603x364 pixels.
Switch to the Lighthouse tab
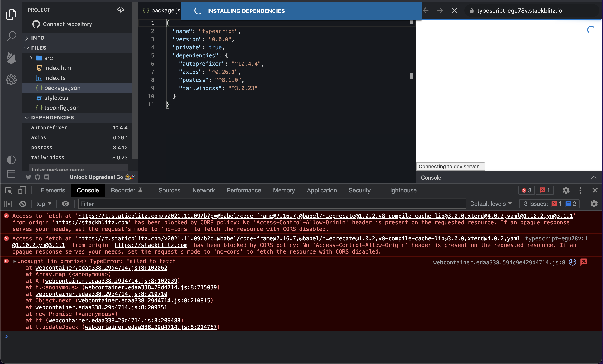coord(402,190)
